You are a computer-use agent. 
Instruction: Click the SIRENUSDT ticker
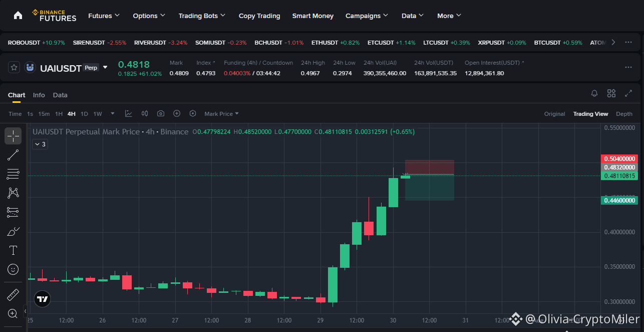pos(100,43)
